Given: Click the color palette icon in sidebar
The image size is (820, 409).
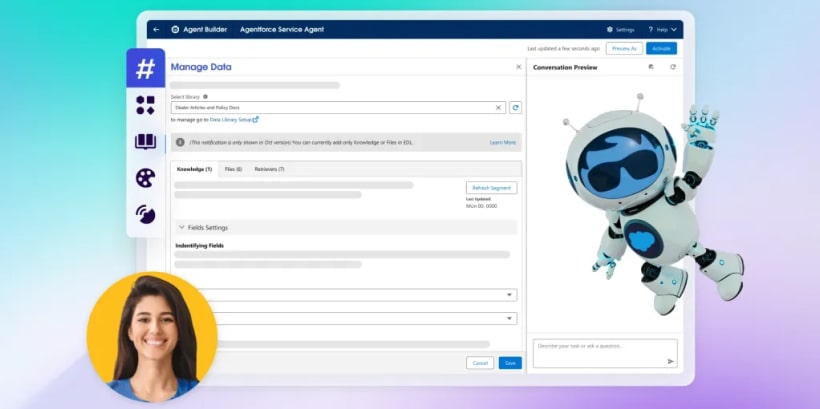Looking at the screenshot, I should tap(146, 177).
